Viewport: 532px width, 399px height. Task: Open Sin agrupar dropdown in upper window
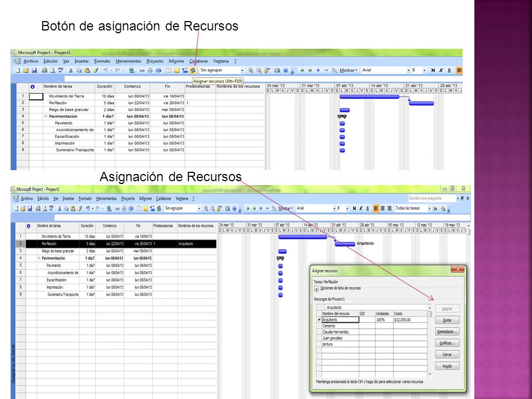[x=242, y=70]
